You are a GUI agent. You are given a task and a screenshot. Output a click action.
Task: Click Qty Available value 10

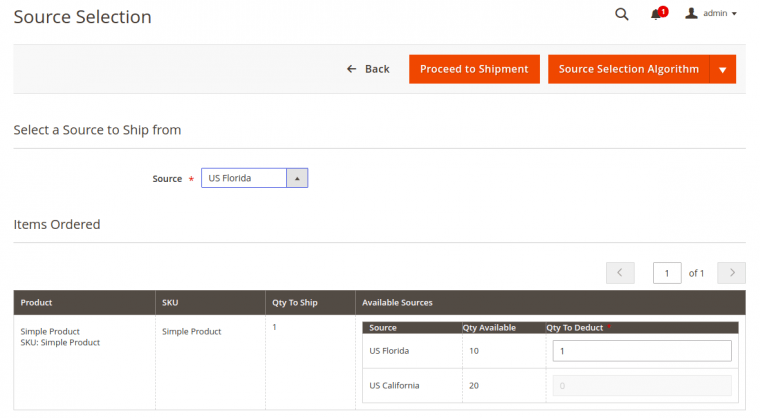[x=474, y=351]
